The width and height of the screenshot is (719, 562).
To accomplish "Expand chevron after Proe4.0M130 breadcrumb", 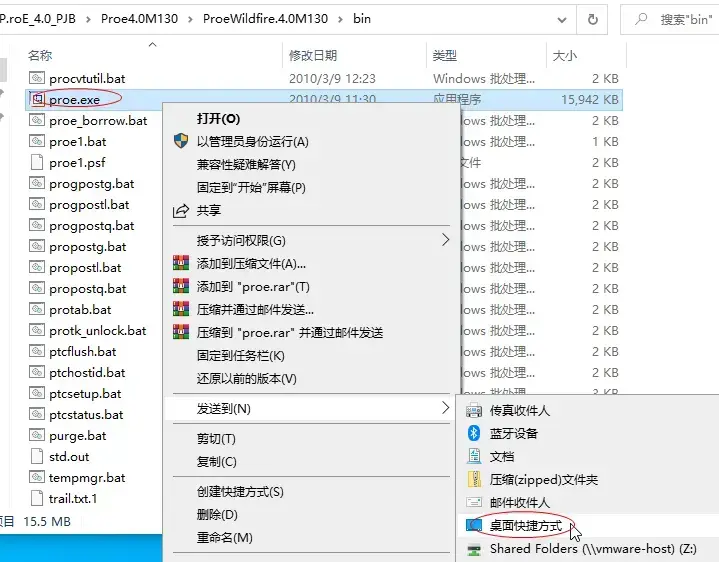I will coord(190,19).
